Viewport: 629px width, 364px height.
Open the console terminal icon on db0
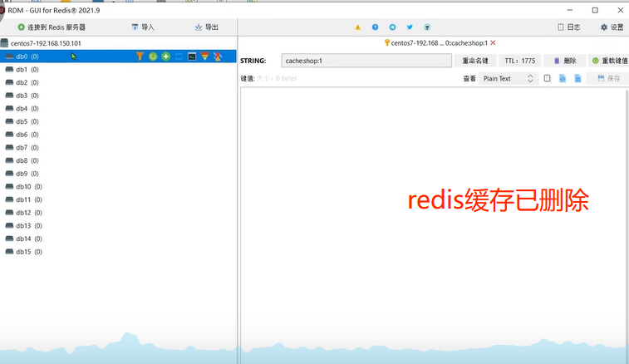pyautogui.click(x=192, y=57)
